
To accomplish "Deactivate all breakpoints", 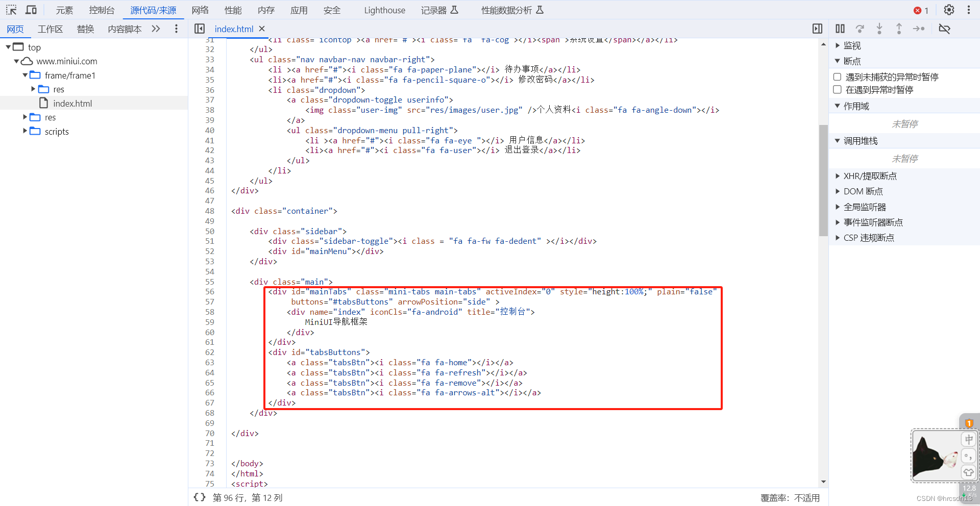I will pyautogui.click(x=945, y=29).
